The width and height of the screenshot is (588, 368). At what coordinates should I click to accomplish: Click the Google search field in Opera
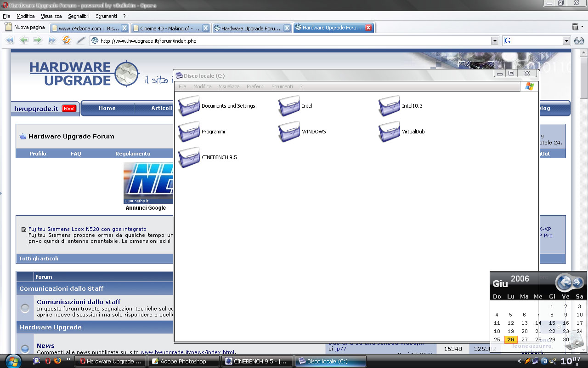537,41
